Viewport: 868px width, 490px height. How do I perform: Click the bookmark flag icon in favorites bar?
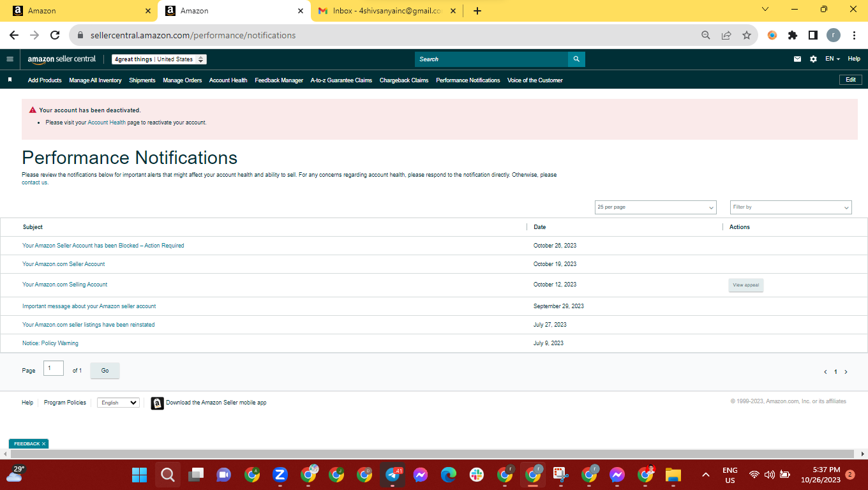[x=10, y=80]
